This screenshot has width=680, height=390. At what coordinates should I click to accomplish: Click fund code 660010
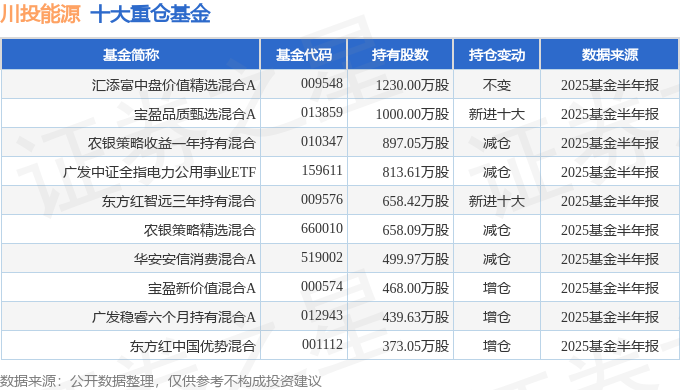click(x=322, y=229)
